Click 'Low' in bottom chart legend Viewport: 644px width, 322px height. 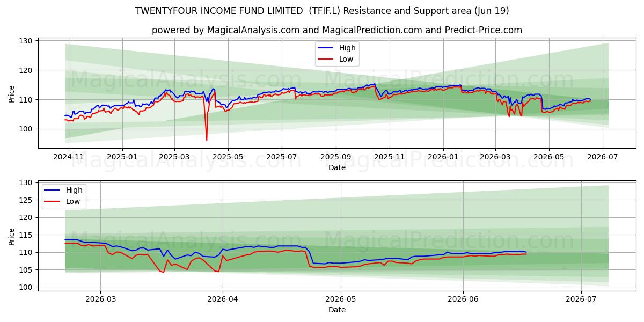pyautogui.click(x=73, y=201)
